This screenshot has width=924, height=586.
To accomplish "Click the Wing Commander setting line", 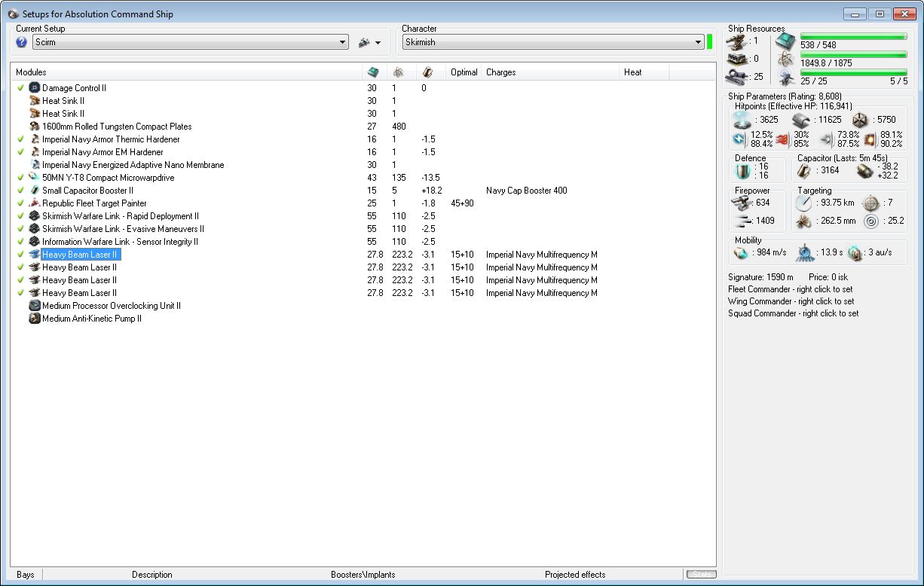I will (791, 301).
